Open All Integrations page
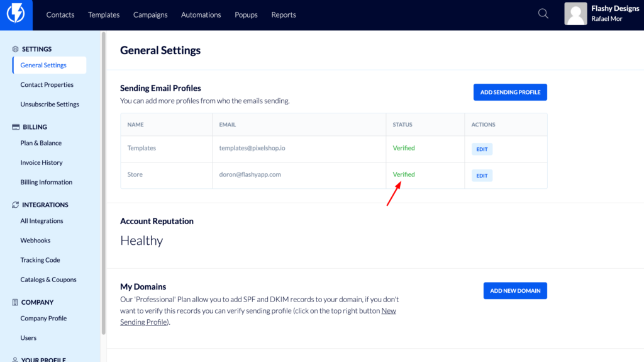This screenshot has height=362, width=644. pyautogui.click(x=42, y=221)
